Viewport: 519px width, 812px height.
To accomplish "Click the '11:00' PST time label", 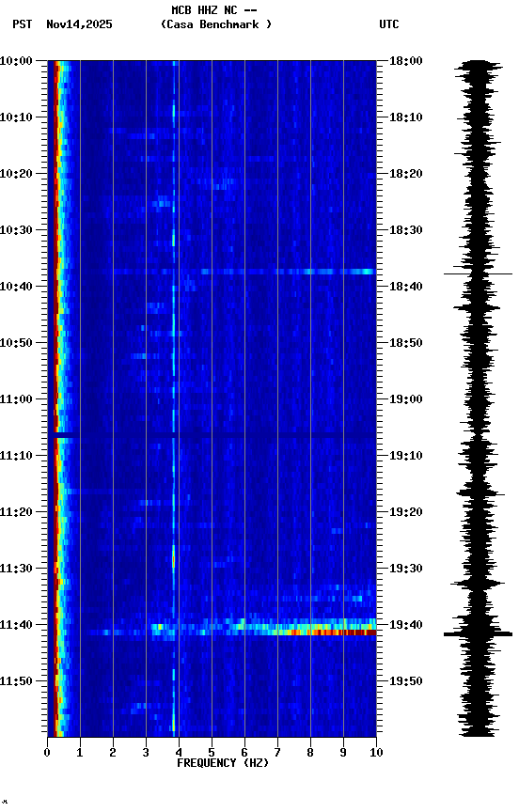I will click(x=16, y=399).
